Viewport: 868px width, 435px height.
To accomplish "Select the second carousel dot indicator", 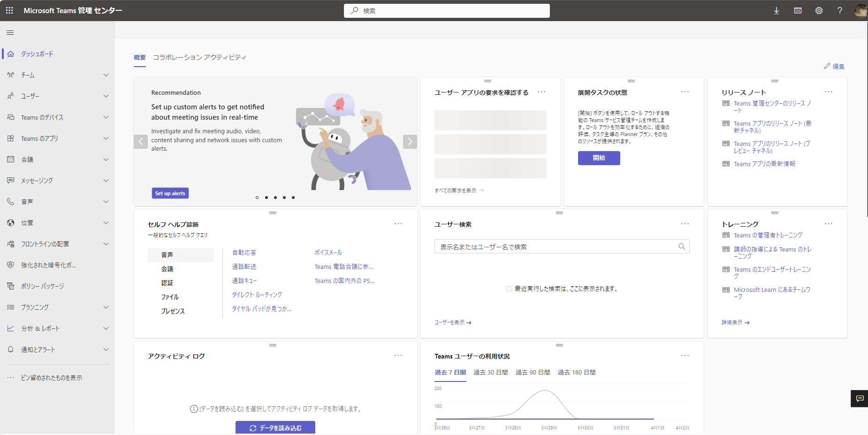I will pyautogui.click(x=266, y=198).
